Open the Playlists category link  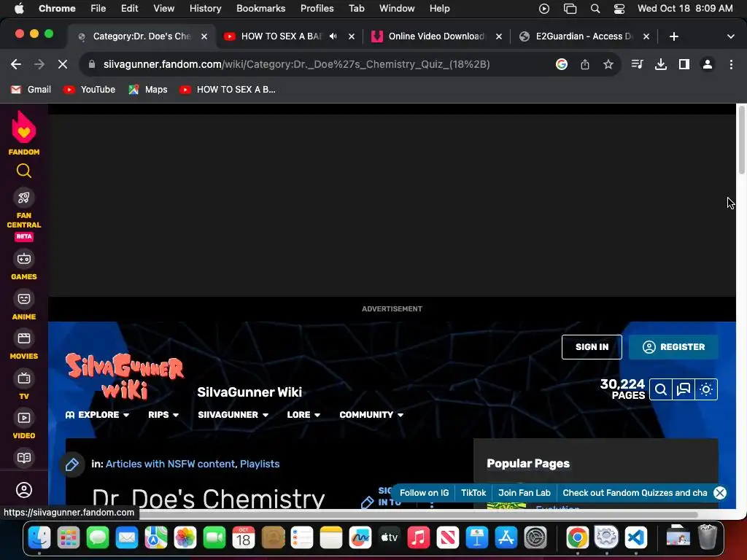pos(260,464)
